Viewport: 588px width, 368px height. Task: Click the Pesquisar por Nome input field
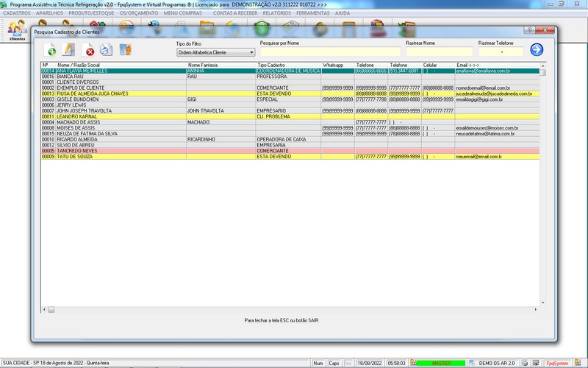click(x=330, y=52)
